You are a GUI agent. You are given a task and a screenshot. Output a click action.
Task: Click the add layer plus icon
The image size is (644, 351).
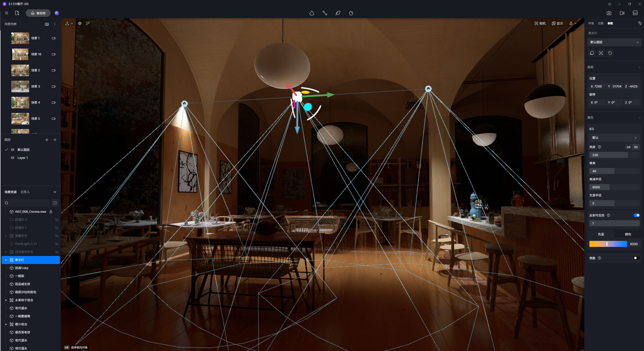point(47,140)
